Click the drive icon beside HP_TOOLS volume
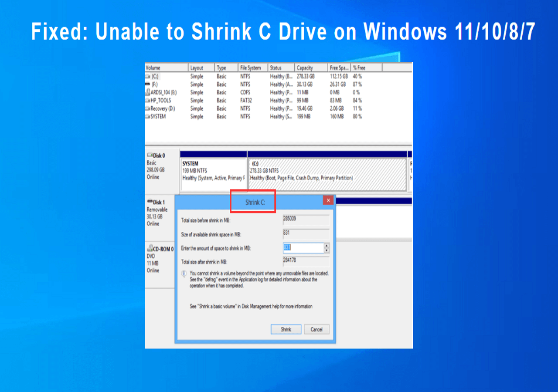Viewport: 558px width, 392px height. (x=148, y=100)
